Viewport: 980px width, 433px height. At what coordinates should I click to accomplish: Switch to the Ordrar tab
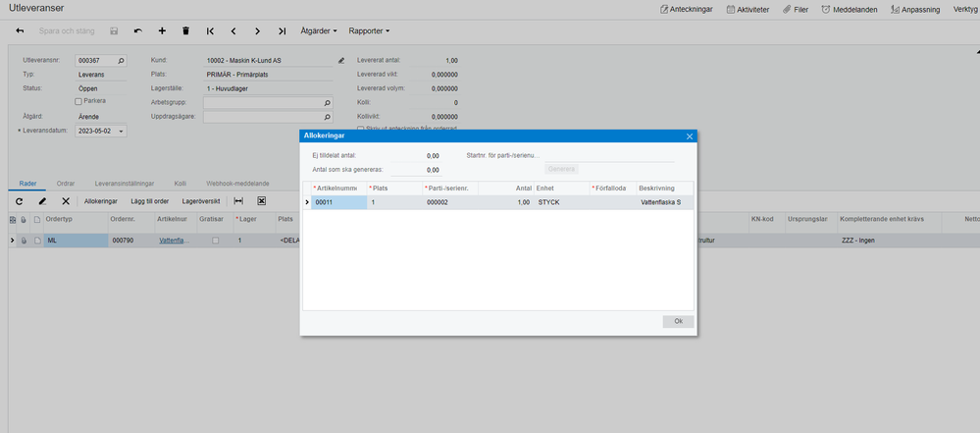[66, 184]
